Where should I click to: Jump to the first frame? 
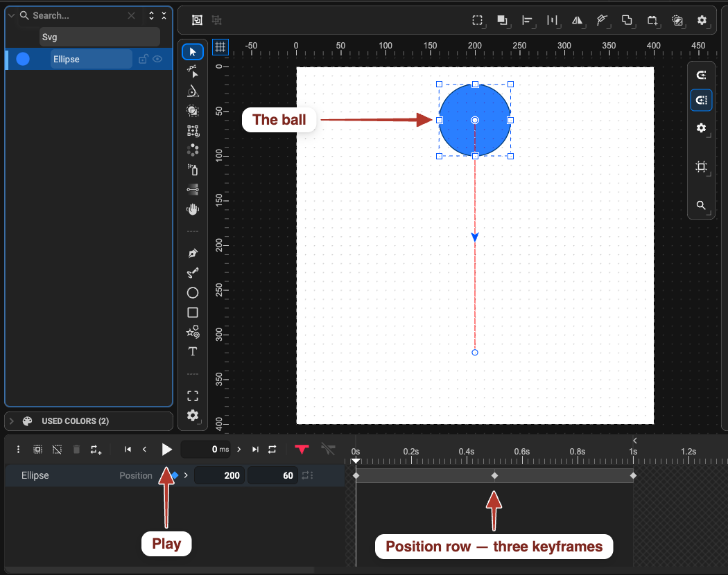128,449
